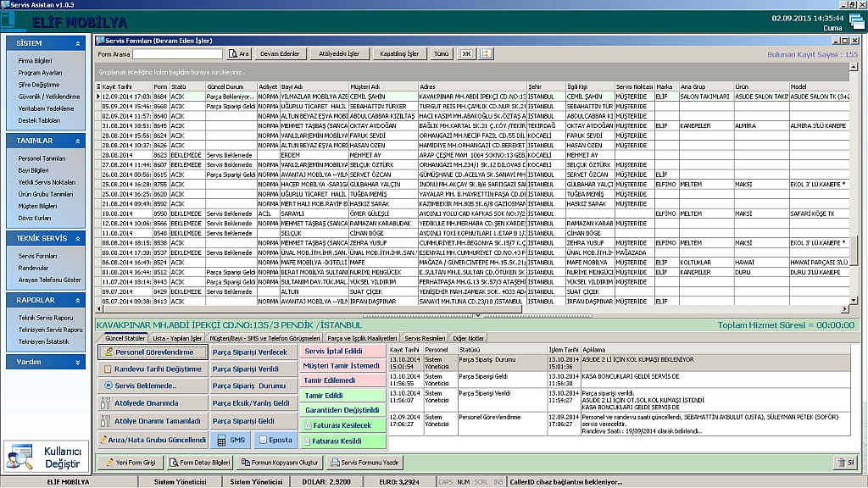
Task: Click Tamir Edilemedi status button
Action: pyautogui.click(x=343, y=380)
